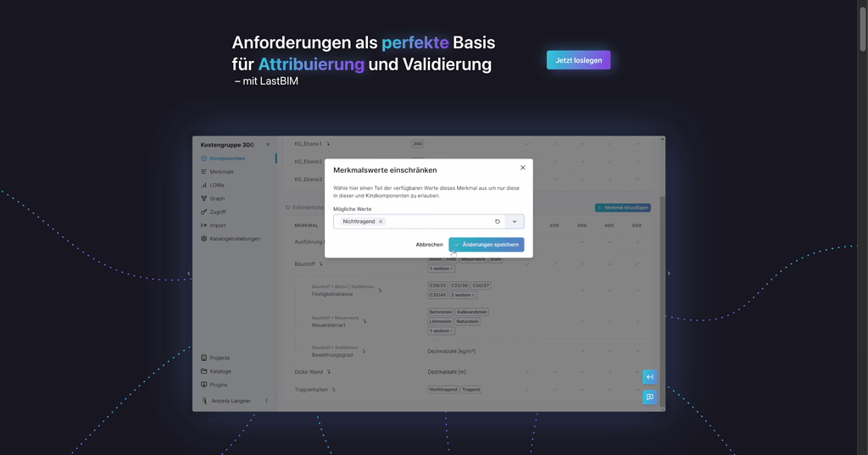This screenshot has height=455, width=868.
Task: Collapse the Kostengruppe 300 sidebar
Action: coord(268,145)
